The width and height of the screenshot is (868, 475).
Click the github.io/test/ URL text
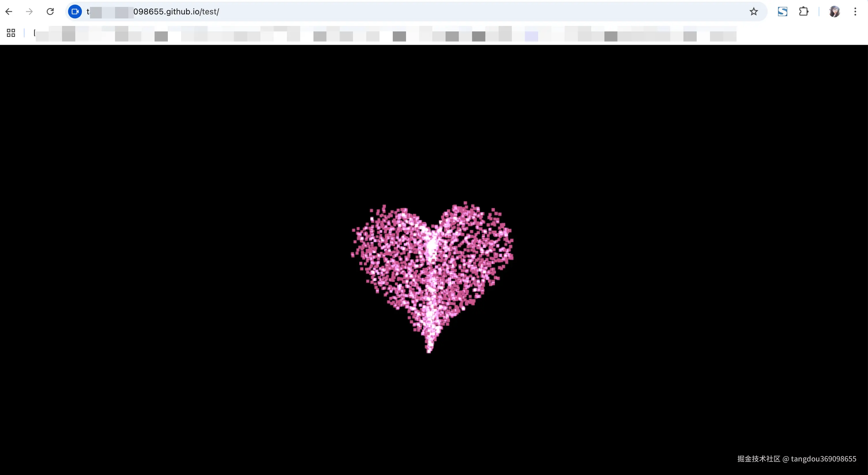(176, 12)
